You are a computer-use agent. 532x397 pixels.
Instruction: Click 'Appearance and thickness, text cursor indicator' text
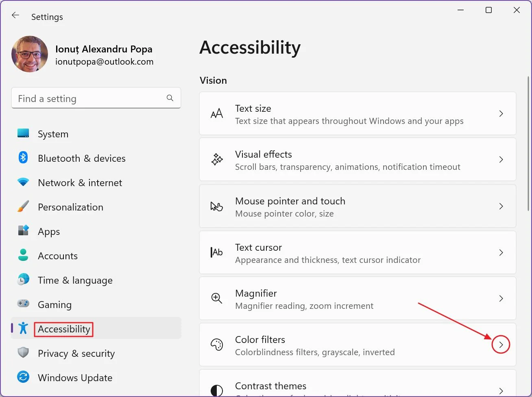point(328,260)
